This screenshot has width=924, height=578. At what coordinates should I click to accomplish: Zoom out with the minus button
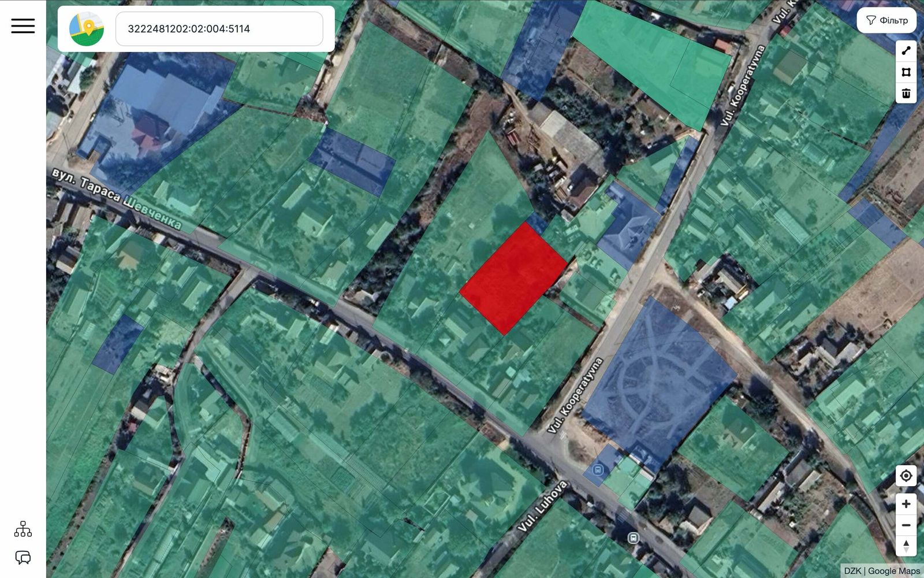[906, 525]
